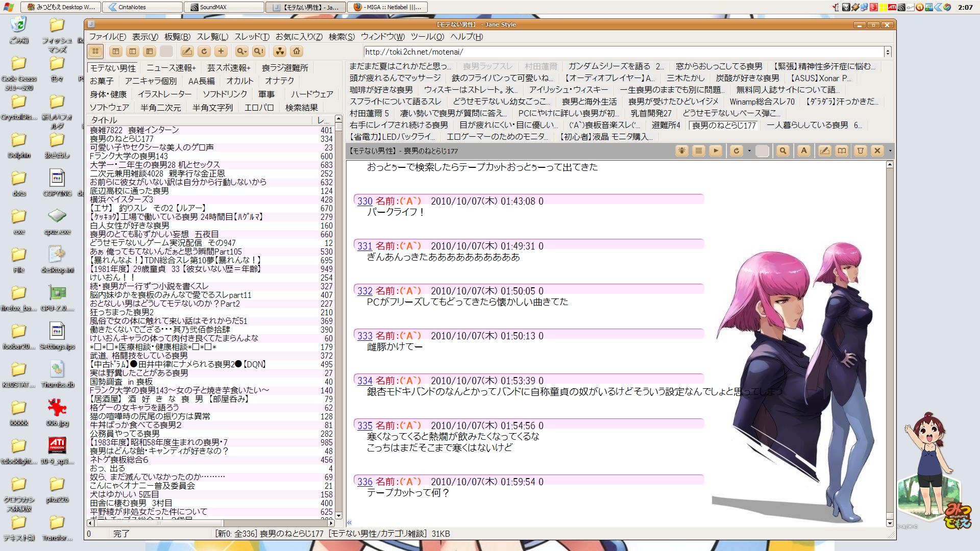Viewport: 980px width, 551px height.
Task: Click the board-list grid icon in main toolbar
Action: pos(95,51)
